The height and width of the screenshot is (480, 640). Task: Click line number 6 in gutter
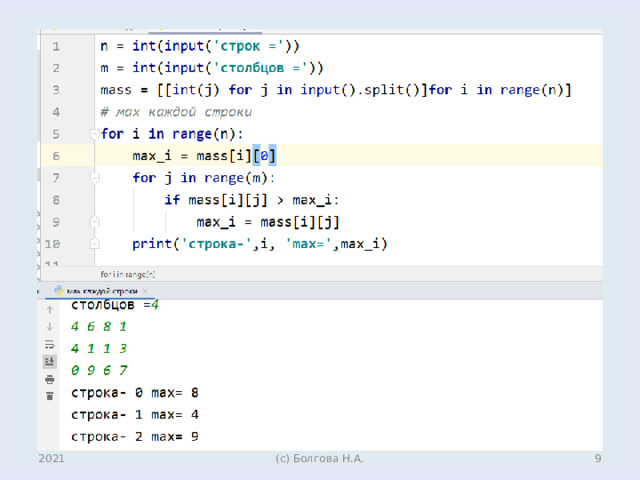point(56,156)
